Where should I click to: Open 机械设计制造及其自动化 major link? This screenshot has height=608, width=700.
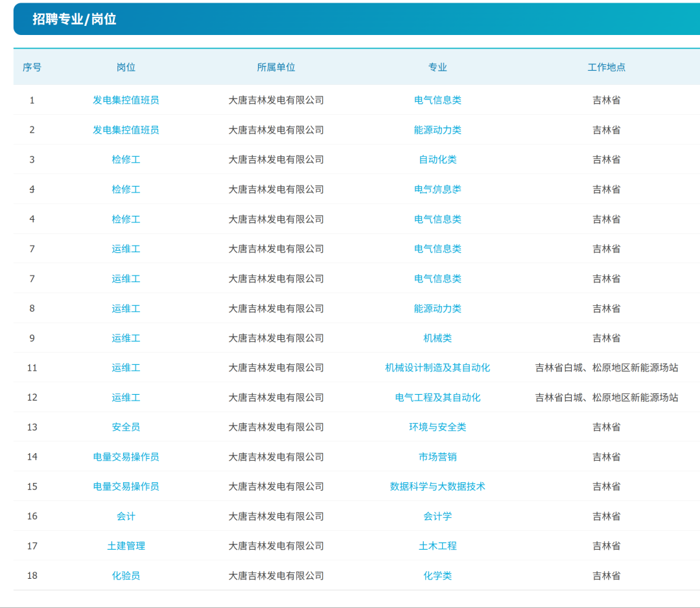tap(437, 368)
